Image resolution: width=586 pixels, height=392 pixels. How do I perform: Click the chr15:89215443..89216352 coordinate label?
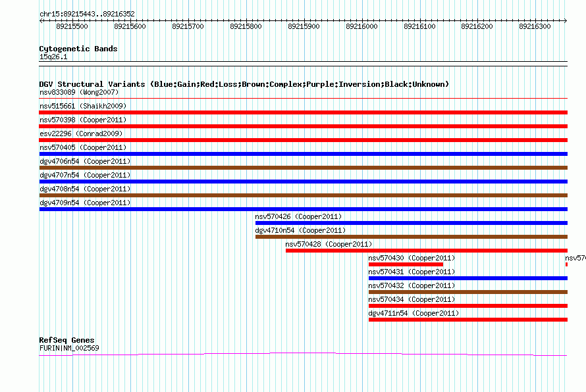pyautogui.click(x=87, y=14)
